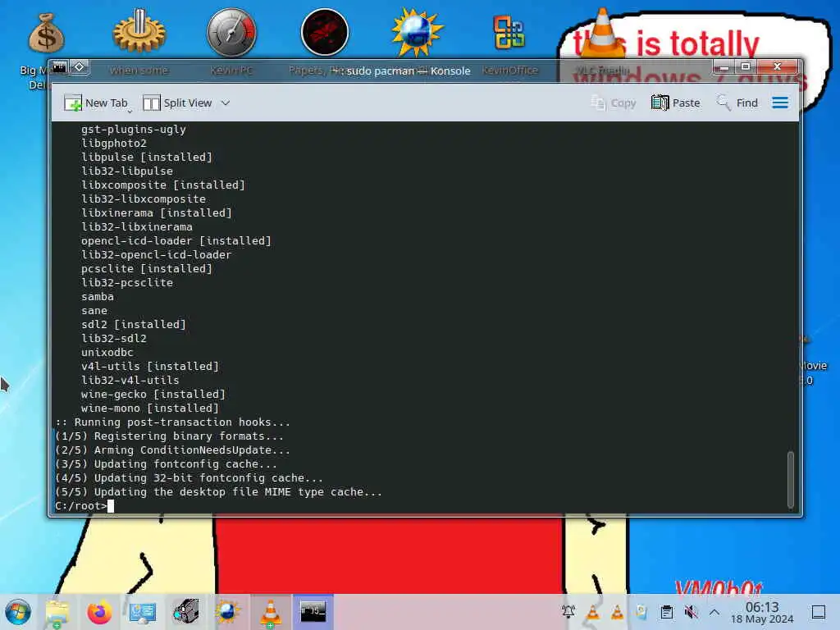This screenshot has height=630, width=840.
Task: Open the computer monitor taskbar icon
Action: [x=143, y=612]
